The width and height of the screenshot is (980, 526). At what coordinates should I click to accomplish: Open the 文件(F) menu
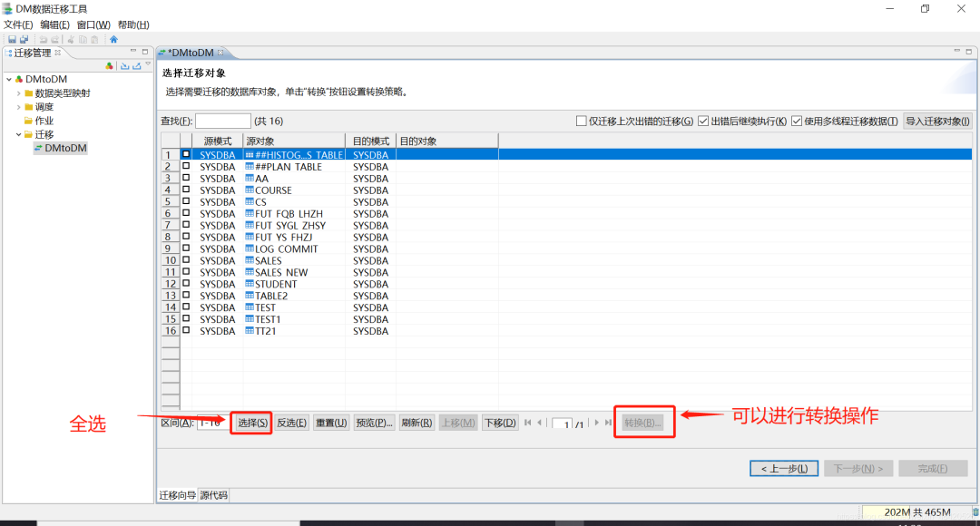point(18,25)
